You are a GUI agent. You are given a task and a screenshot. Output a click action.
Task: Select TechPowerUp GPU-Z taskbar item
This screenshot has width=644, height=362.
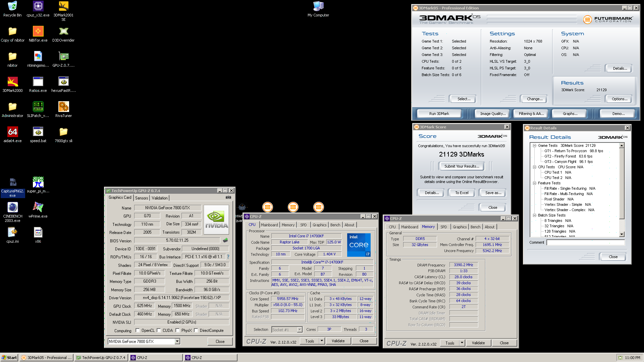101,358
